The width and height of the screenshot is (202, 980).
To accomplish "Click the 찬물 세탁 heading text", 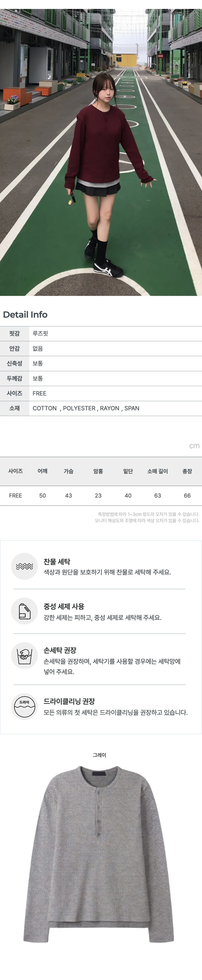I will tap(57, 562).
